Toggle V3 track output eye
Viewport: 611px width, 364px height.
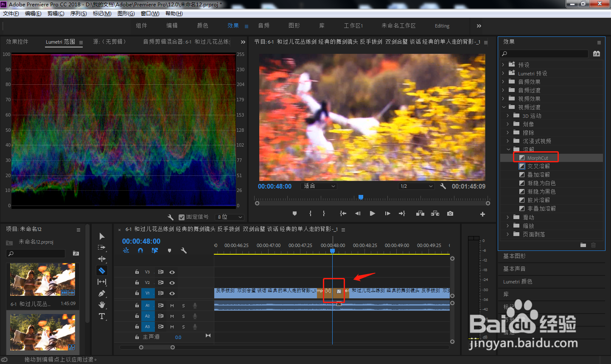pos(172,272)
